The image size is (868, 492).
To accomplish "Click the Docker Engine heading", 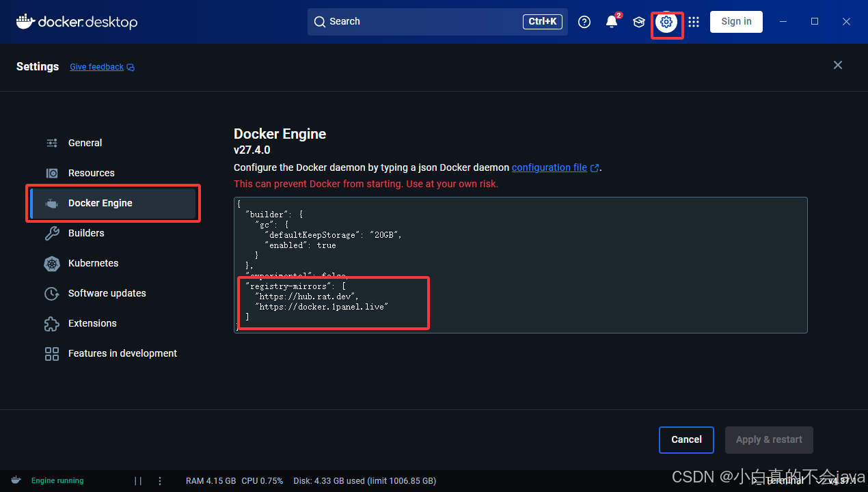I will 280,134.
